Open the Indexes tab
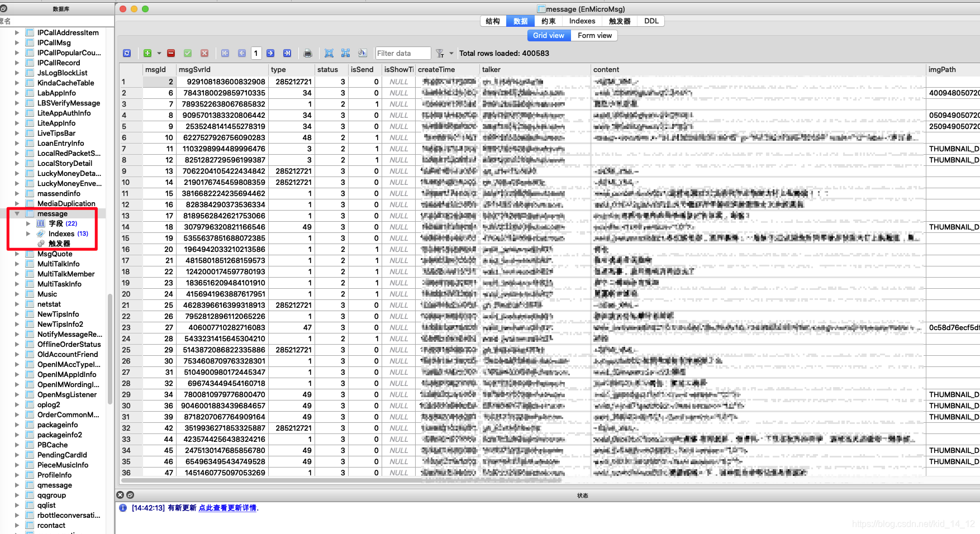Screen dimensions: 980x534 [582, 21]
